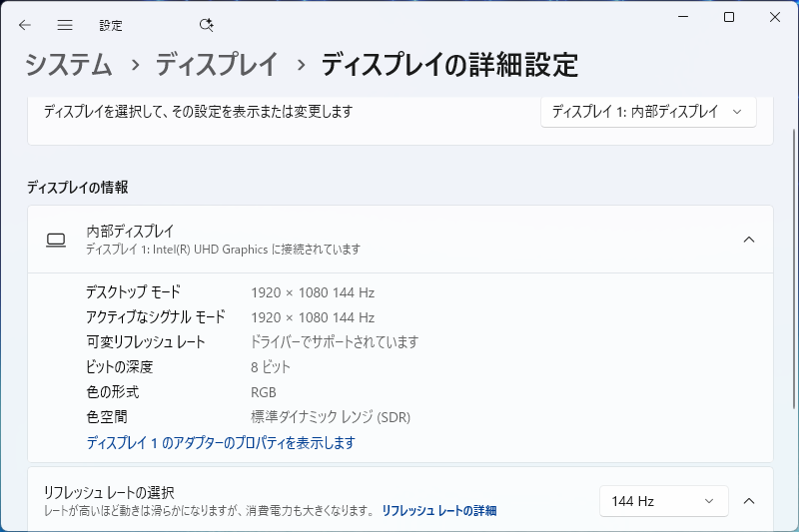
Task: Click the laptop display icon
Action: pyautogui.click(x=56, y=240)
